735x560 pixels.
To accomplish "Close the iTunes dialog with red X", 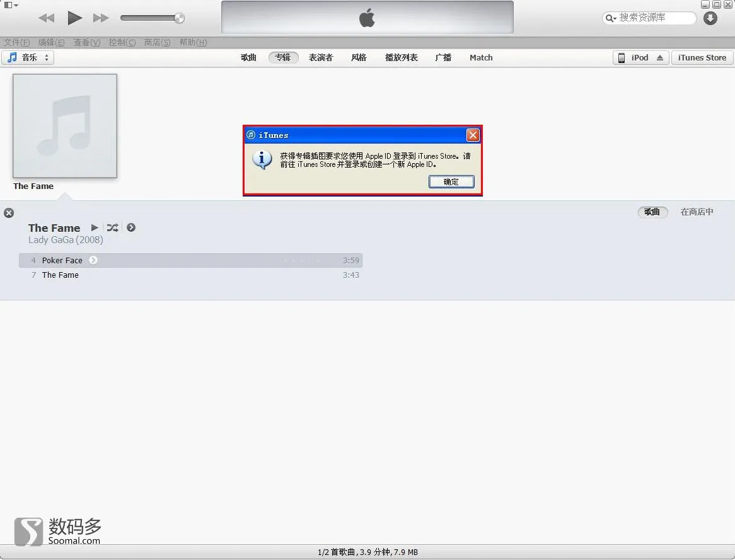I will pos(473,135).
